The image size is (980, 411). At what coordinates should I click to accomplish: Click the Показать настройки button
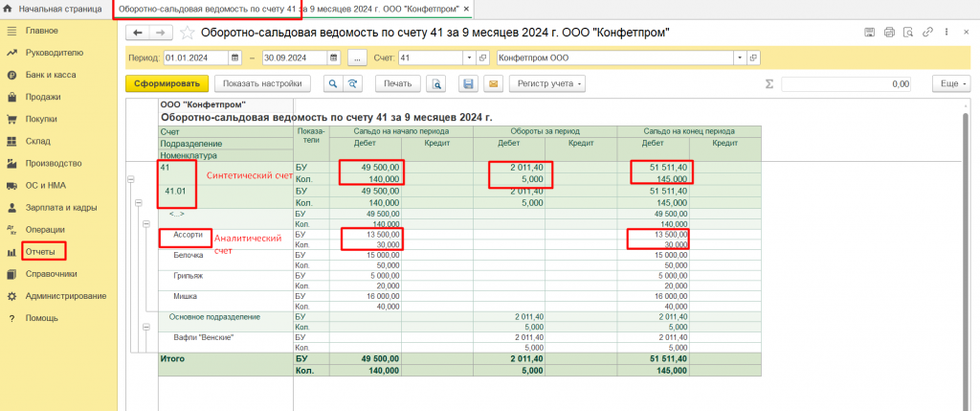tap(263, 84)
